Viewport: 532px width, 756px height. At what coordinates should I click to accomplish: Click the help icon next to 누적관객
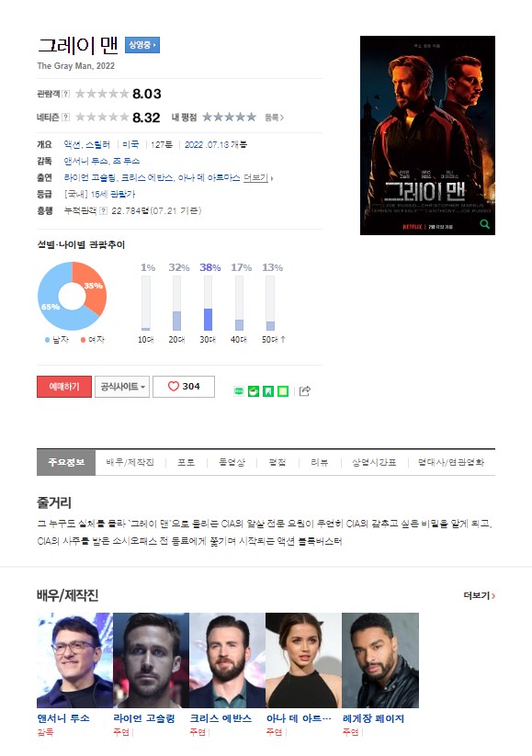[103, 210]
